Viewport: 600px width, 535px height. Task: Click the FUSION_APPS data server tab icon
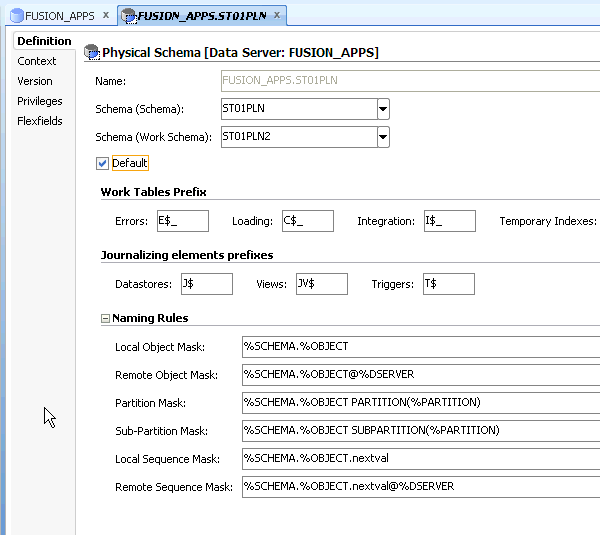(x=15, y=16)
